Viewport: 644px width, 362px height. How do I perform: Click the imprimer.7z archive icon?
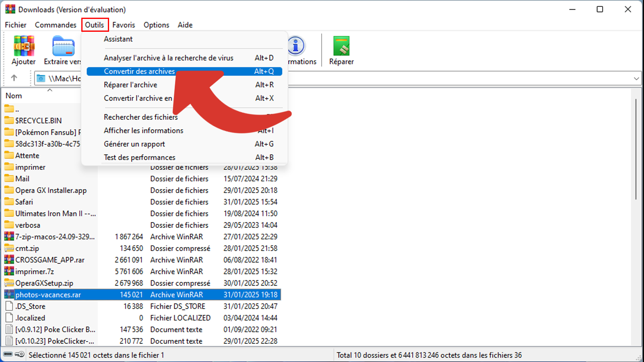coord(9,271)
